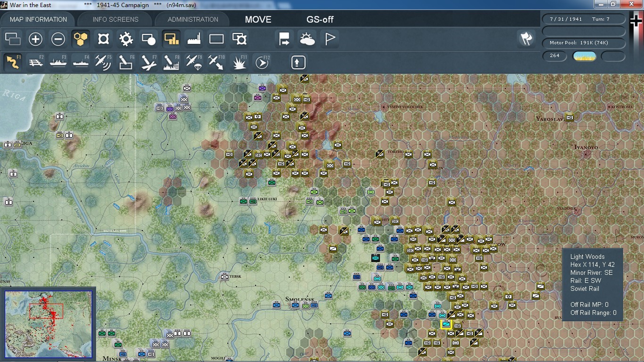
Task: Zoom out the map with the minus icon
Action: coord(58,39)
